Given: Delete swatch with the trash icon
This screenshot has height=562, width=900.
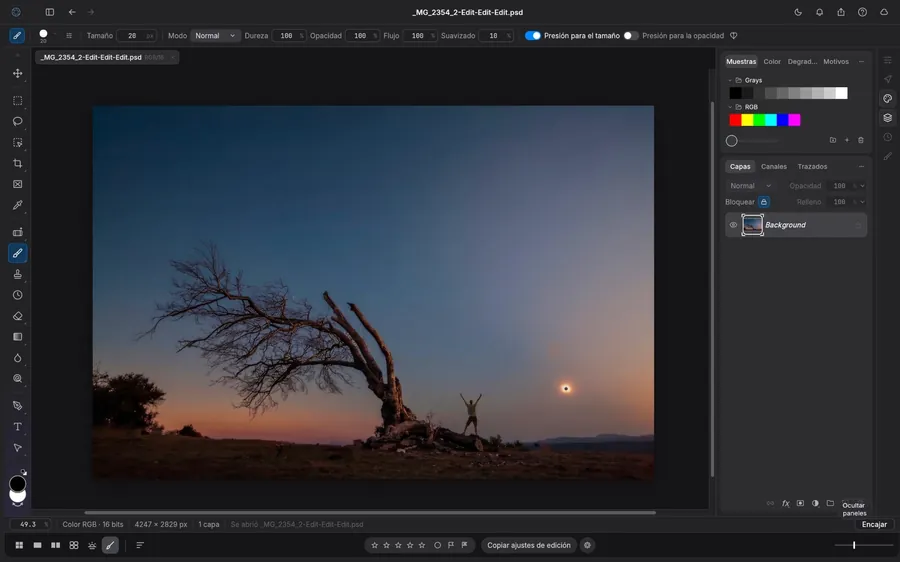Looking at the screenshot, I should 860,140.
